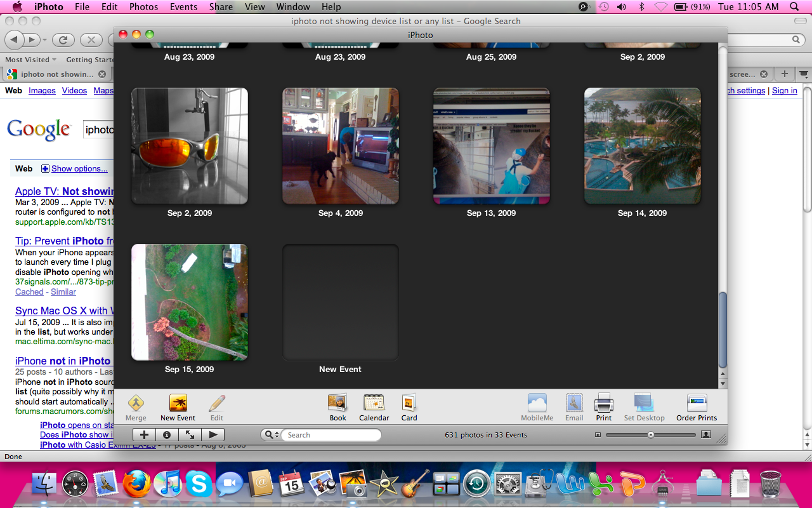This screenshot has height=508, width=812.
Task: Select the Sep 4, 2009 event thumbnail
Action: 341,146
